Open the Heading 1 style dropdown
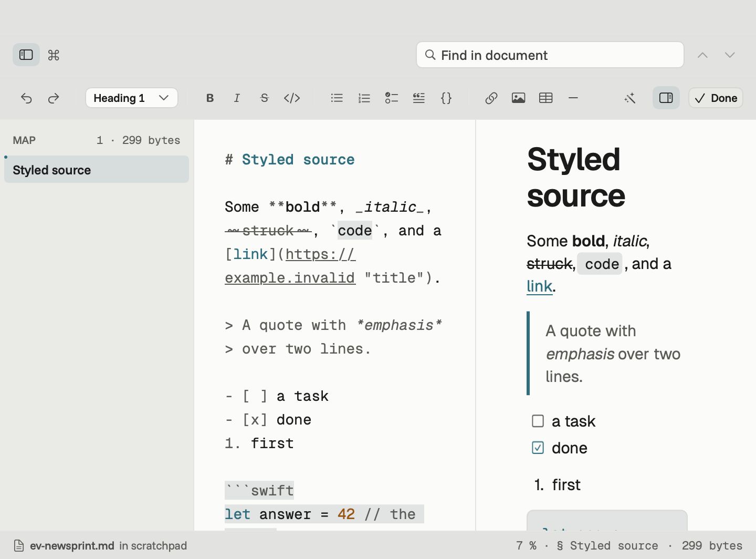 point(132,98)
